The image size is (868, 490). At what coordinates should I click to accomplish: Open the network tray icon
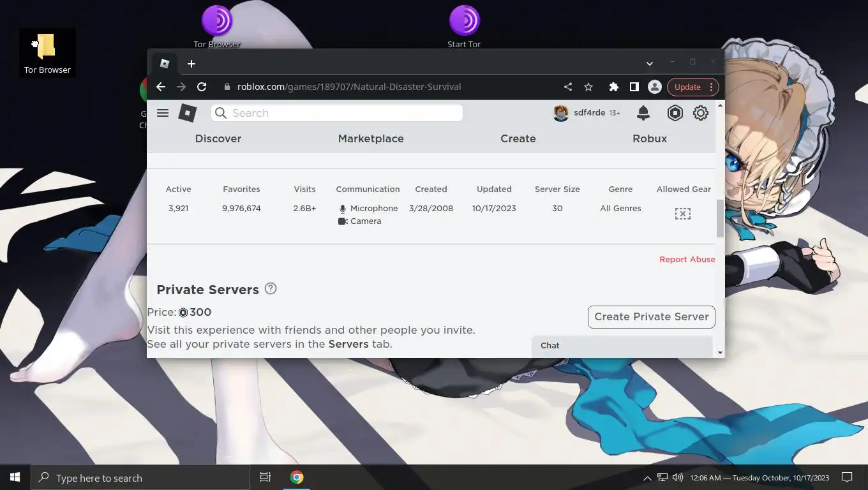click(x=662, y=477)
